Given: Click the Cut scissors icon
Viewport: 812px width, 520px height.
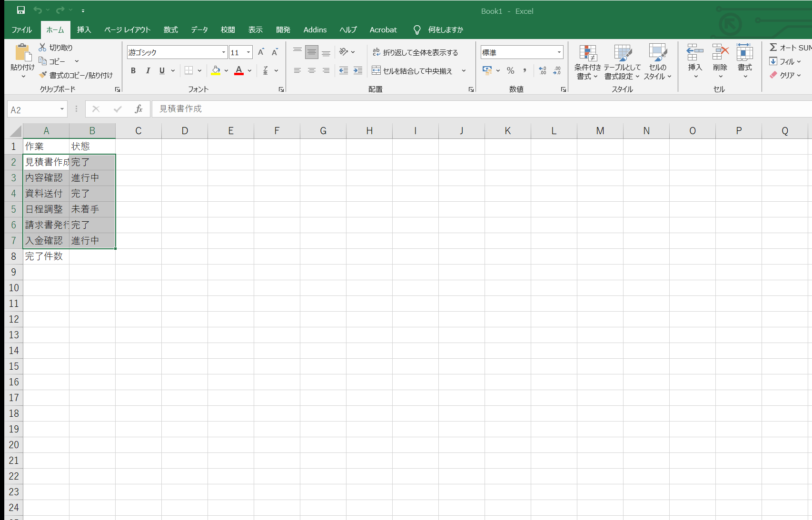Looking at the screenshot, I should (42, 47).
